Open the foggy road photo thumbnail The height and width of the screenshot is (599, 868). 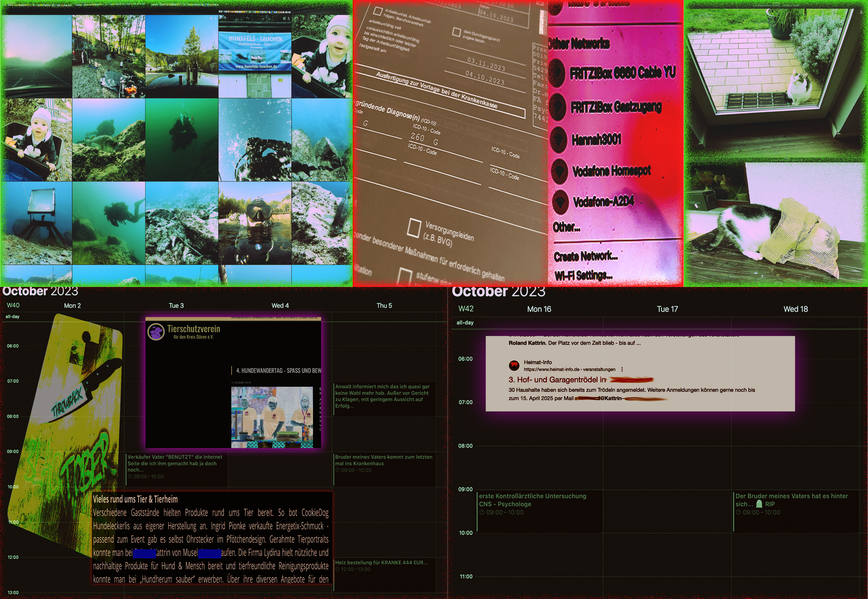pos(36,56)
